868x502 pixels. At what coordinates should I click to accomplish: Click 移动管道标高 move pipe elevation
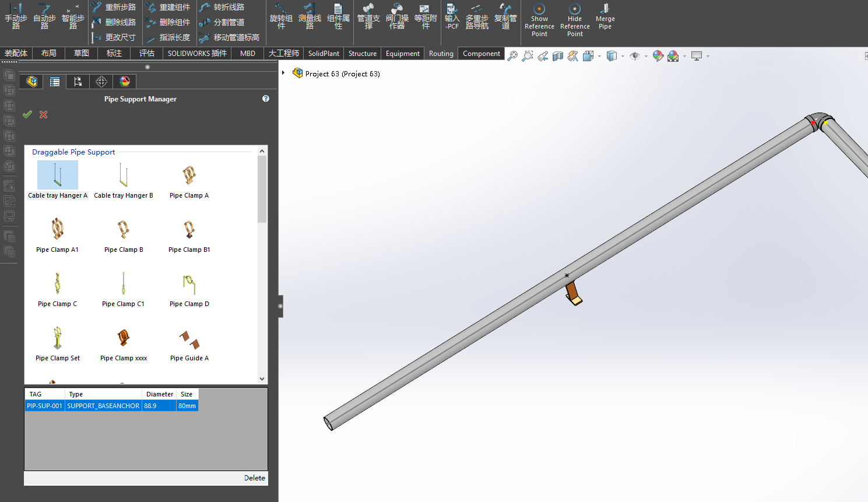(x=229, y=37)
